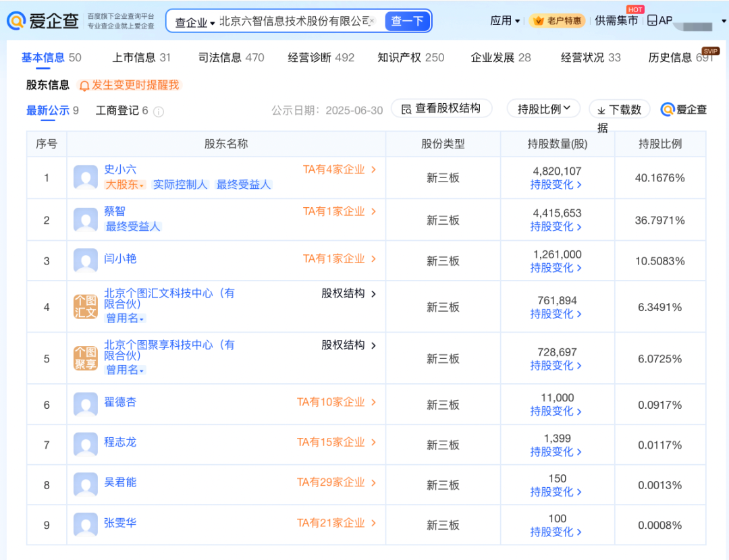Open 个图汇文 company logo icon

[x=86, y=307]
